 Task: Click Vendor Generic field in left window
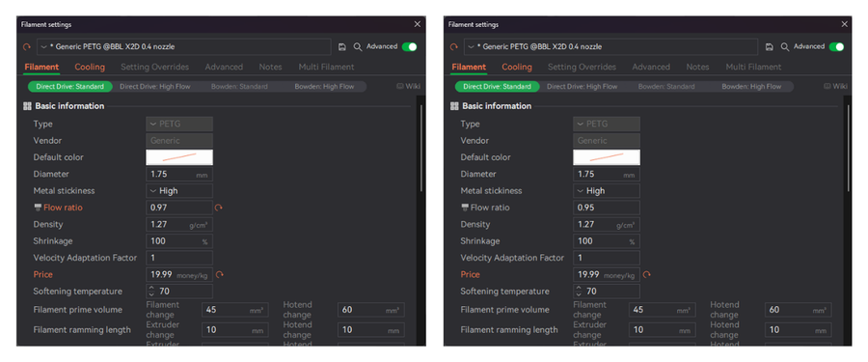179,141
